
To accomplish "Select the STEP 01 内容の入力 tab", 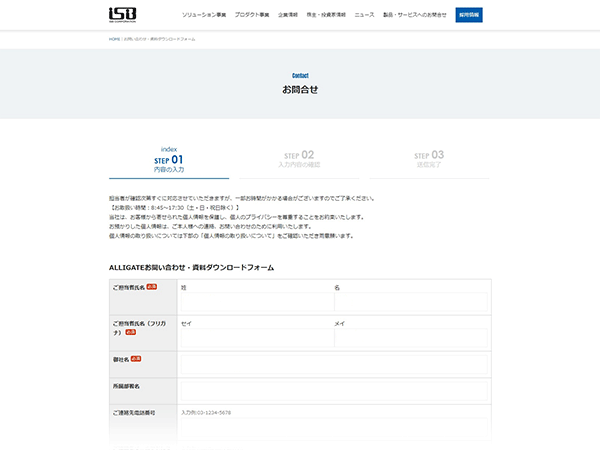I will [168, 163].
